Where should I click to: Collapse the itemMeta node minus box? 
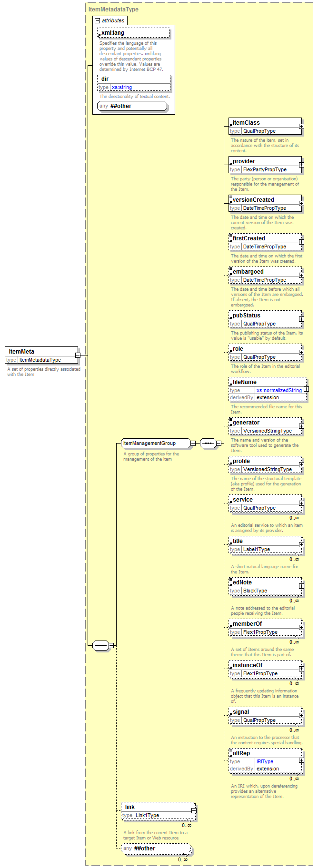pos(78,355)
